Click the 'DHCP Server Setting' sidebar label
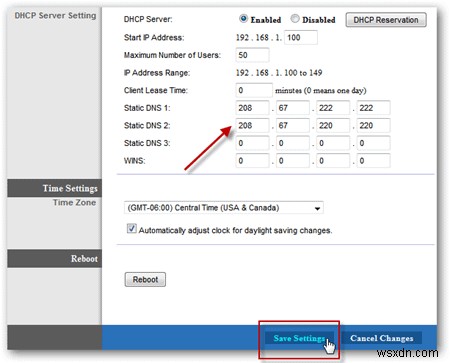450x363 pixels. click(55, 16)
